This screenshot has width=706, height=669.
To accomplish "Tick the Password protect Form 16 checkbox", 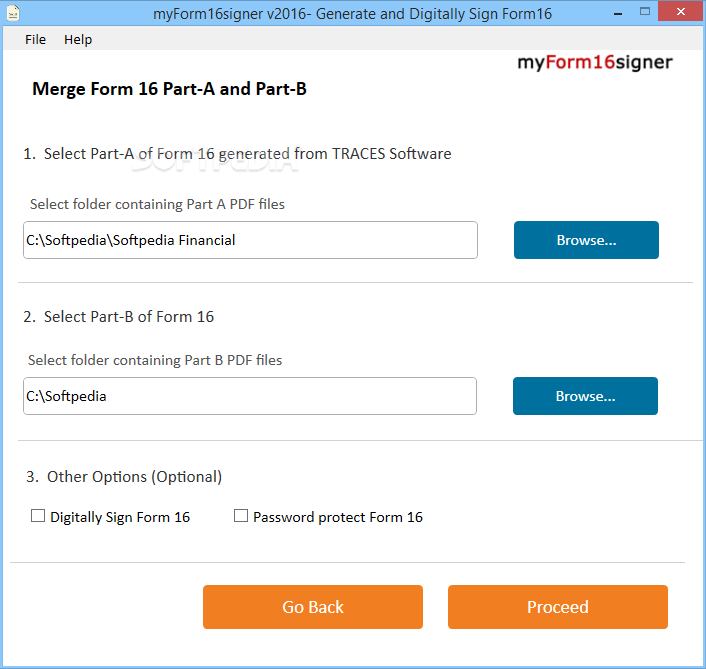I will point(241,516).
